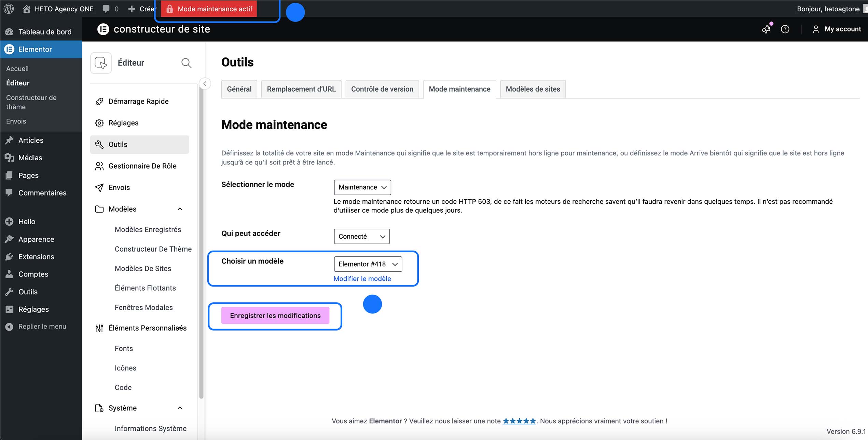This screenshot has width=868, height=440.
Task: Click the Elementor logo next to constructeur de site
Action: click(x=104, y=29)
